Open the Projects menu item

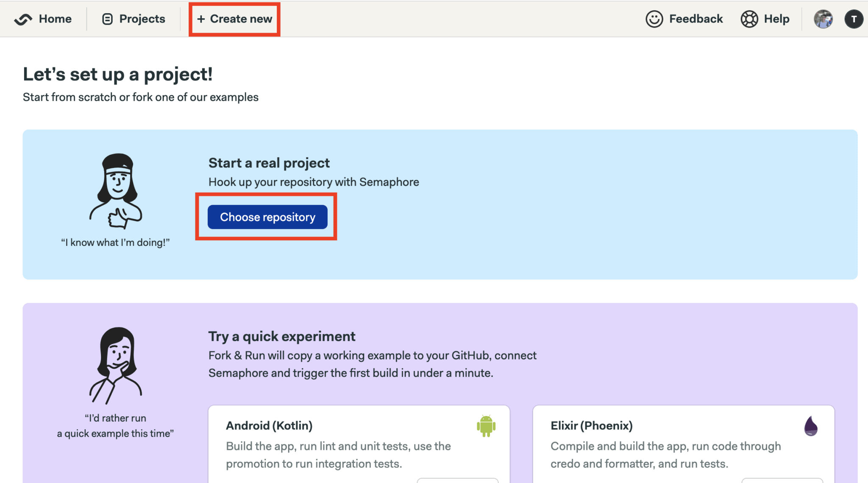pos(134,19)
